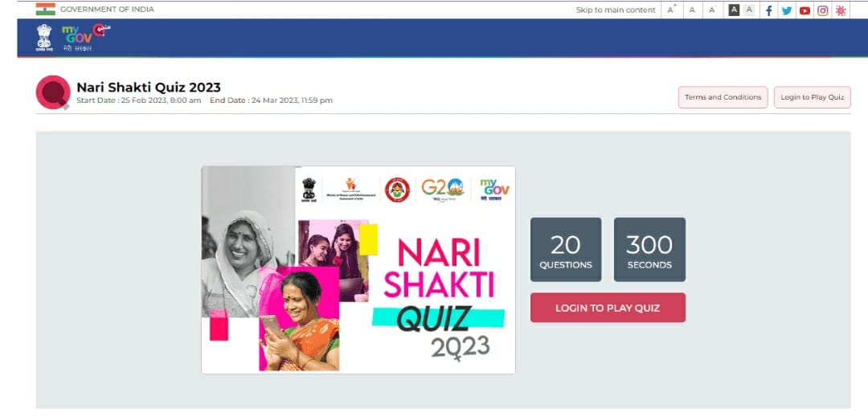Switch to light standard contrast A mode
868x417 pixels.
pyautogui.click(x=749, y=10)
